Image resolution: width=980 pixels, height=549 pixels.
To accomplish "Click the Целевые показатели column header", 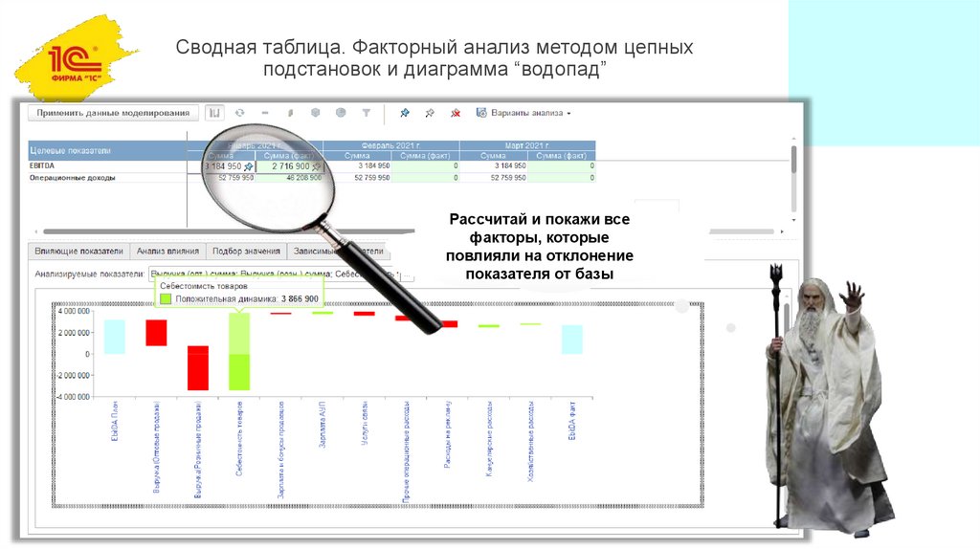I will click(107, 150).
